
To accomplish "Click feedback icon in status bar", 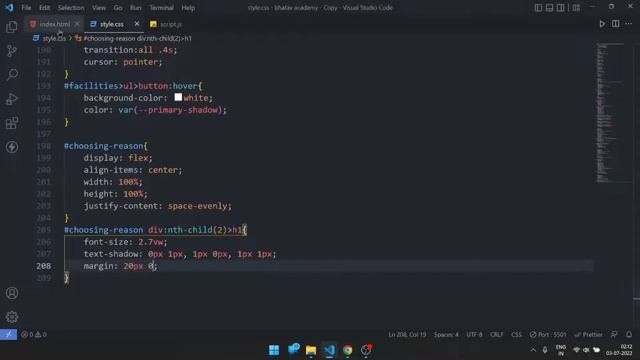I will [614, 334].
